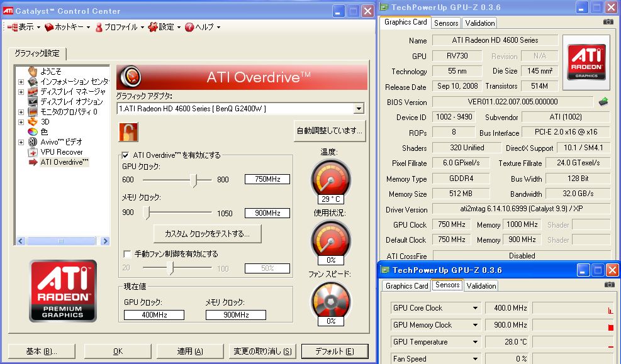Click the 自動調整しています button
This screenshot has height=364, width=621.
[330, 131]
